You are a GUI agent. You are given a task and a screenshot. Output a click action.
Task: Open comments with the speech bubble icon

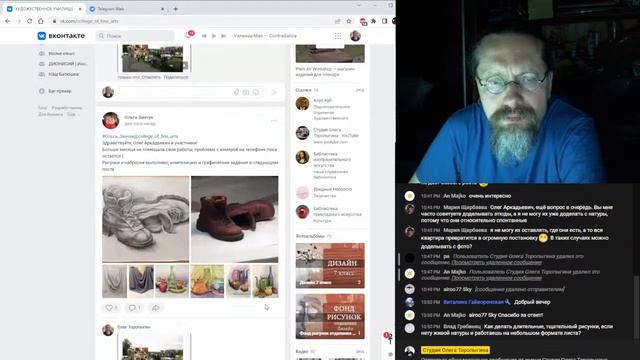[134, 308]
